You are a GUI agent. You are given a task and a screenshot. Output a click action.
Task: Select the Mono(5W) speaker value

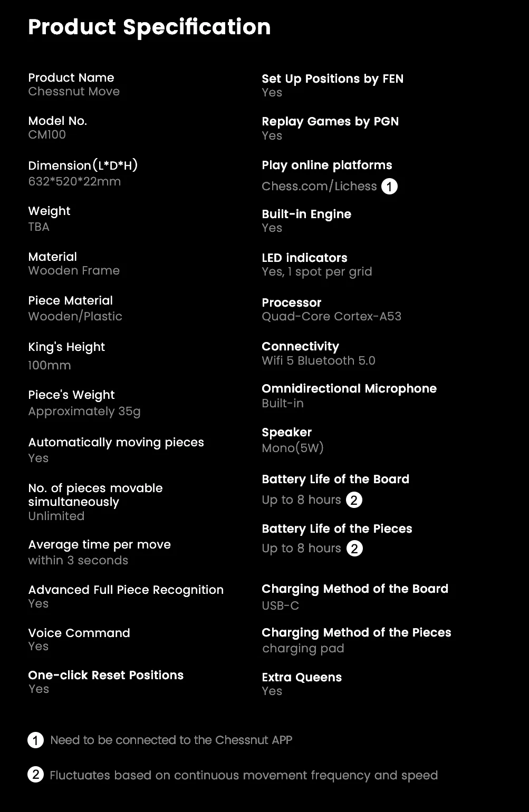click(x=293, y=448)
